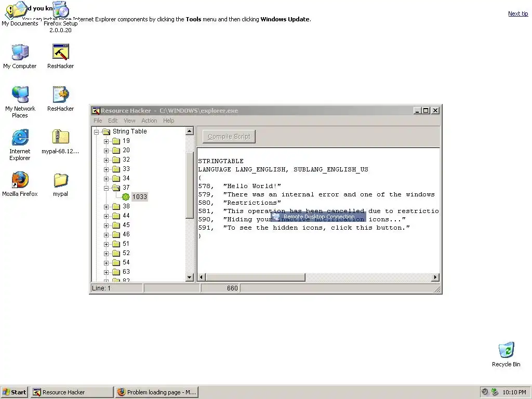The height and width of the screenshot is (399, 532).
Task: Switch to Resource Hacker taskbar button
Action: pos(72,392)
